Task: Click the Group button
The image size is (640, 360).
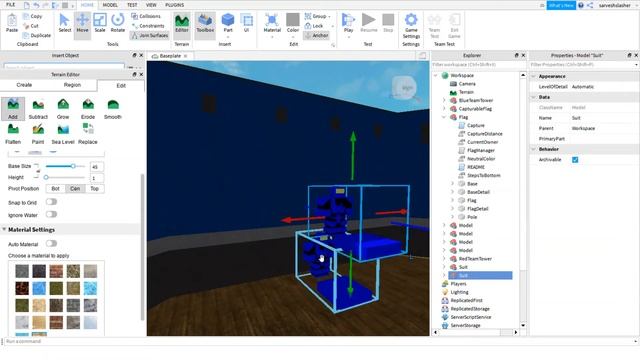Action: pos(316,16)
